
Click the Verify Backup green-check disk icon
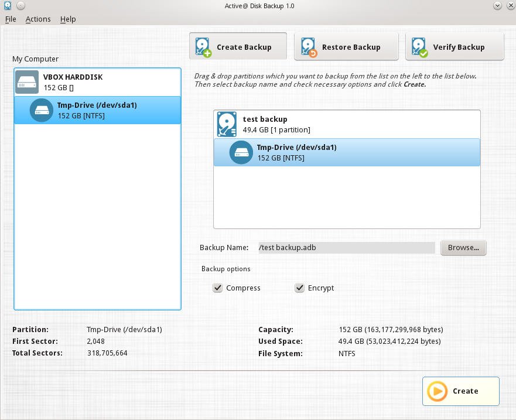[x=418, y=46]
